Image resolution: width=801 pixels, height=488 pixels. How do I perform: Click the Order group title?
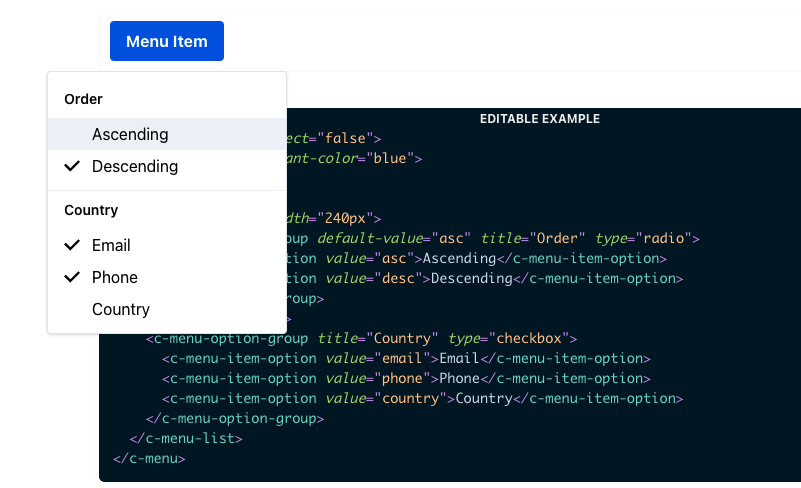click(83, 99)
